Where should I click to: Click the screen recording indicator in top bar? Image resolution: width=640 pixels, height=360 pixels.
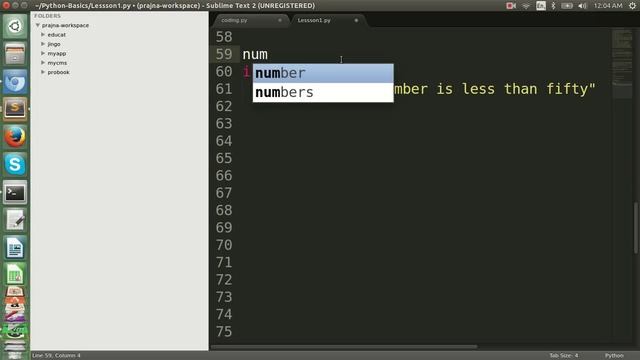pos(511,6)
